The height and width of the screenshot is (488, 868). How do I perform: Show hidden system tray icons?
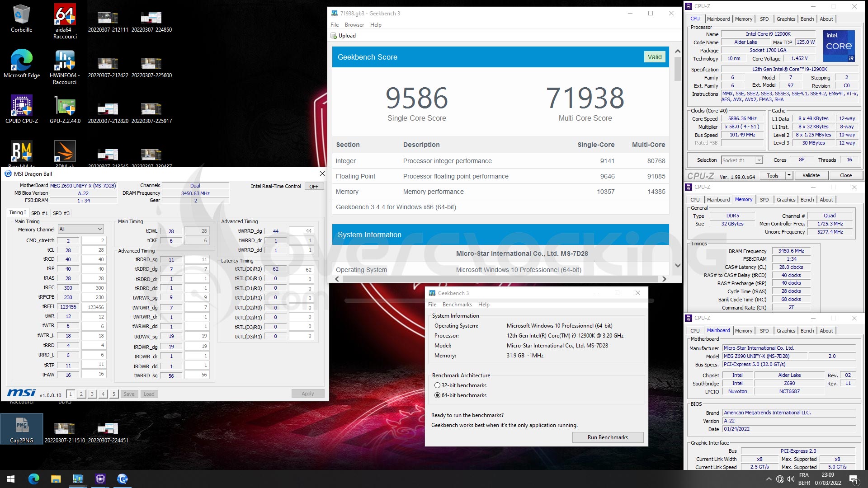pos(769,479)
